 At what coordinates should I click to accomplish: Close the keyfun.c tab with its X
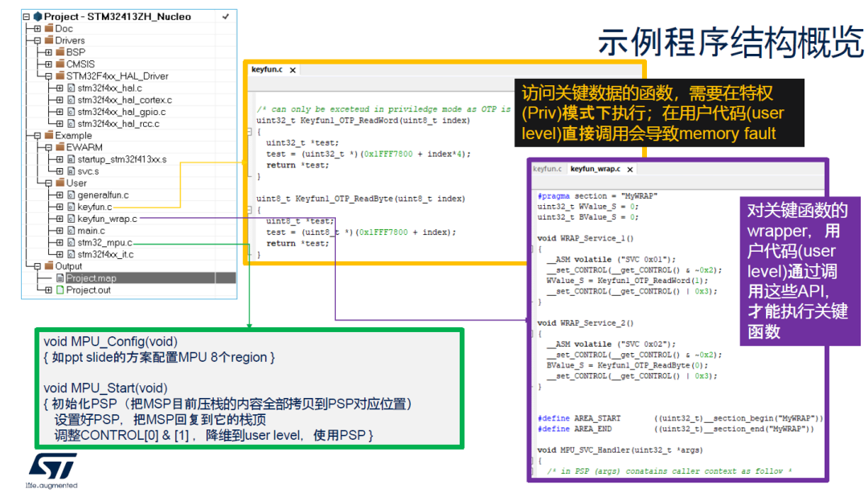pos(292,70)
